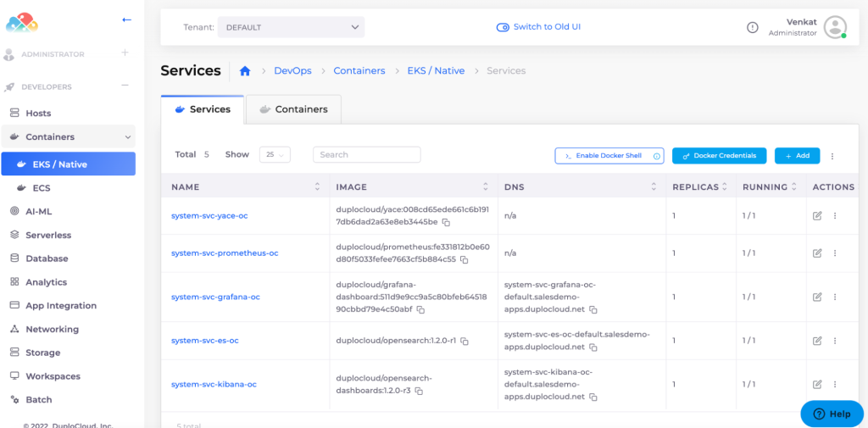Edit the system-svc-yace-oc service
Viewport: 868px width, 428px height.
click(817, 216)
